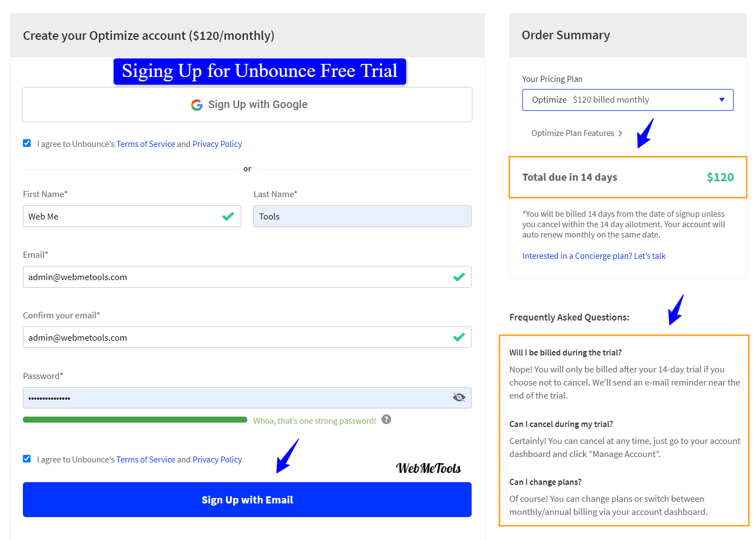Open the password strength help icon
The height and width of the screenshot is (540, 756).
(386, 419)
